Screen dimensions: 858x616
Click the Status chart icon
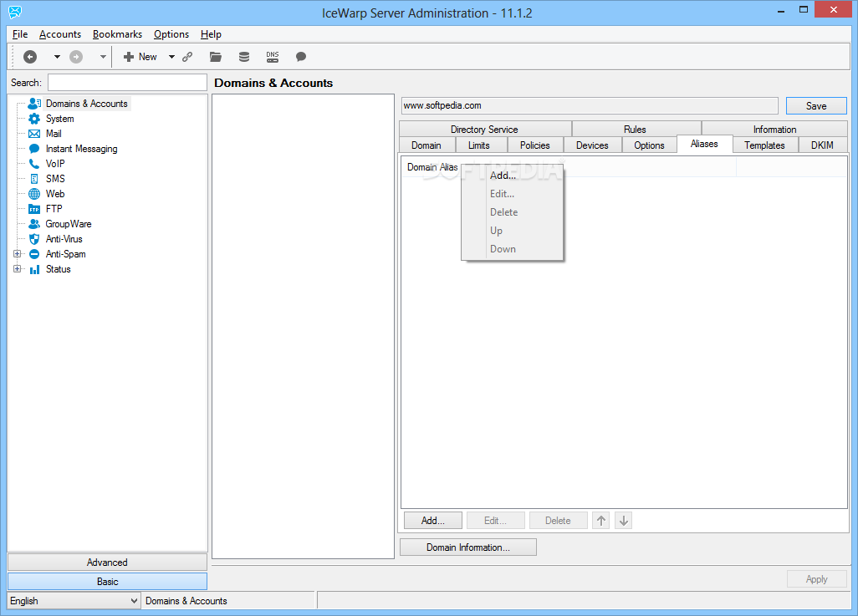[x=34, y=269]
